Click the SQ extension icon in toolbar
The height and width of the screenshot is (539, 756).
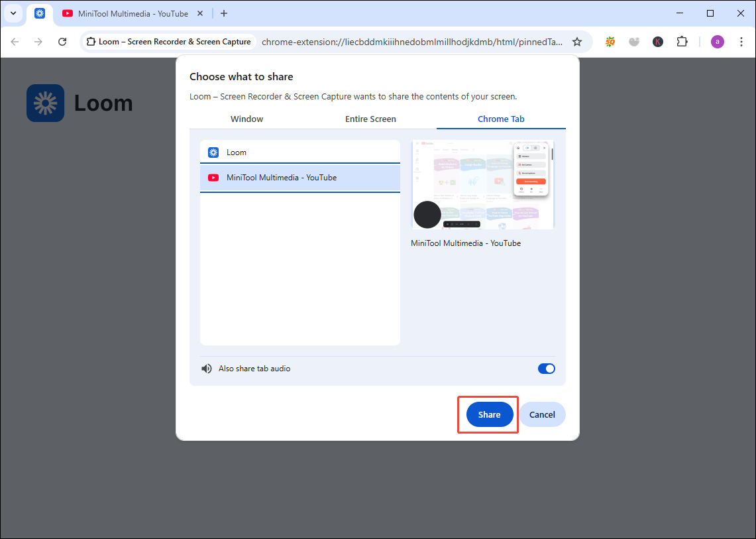[610, 41]
